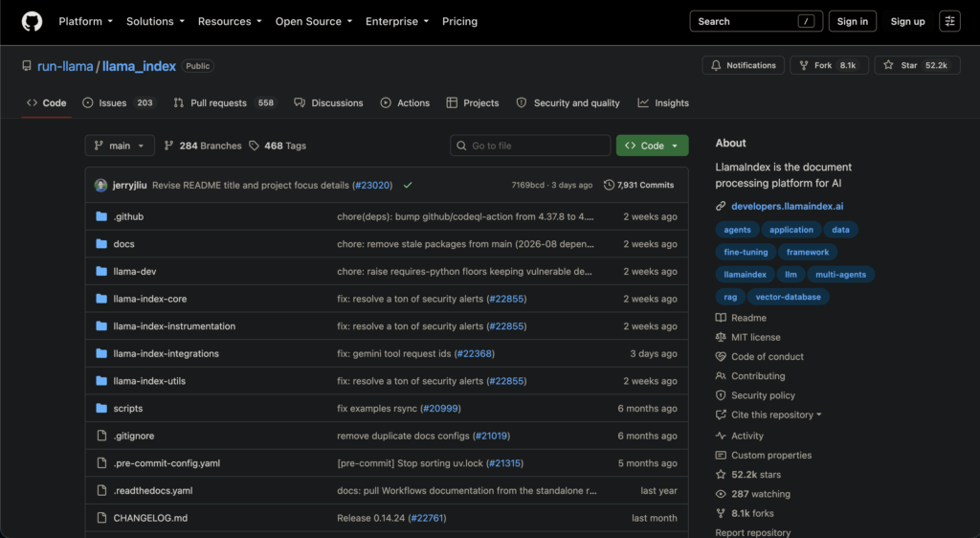This screenshot has height=538, width=980.
Task: Open the llama-index-integrations folder name
Action: coord(167,353)
